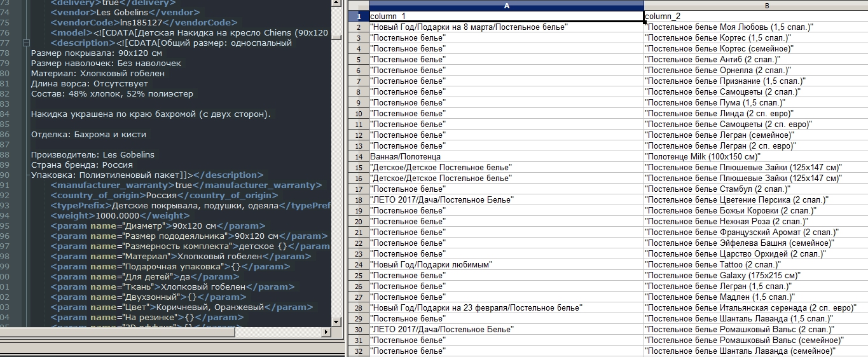Click cell "Постельное белье Эйфелева Башня (семейное)"
Image resolution: width=868 pixels, height=357 pixels.
[x=756, y=243]
